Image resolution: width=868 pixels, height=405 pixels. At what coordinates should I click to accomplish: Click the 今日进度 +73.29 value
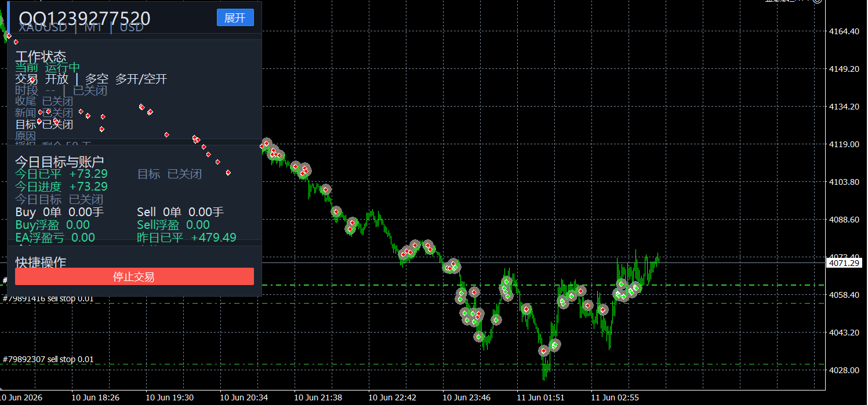(61, 187)
